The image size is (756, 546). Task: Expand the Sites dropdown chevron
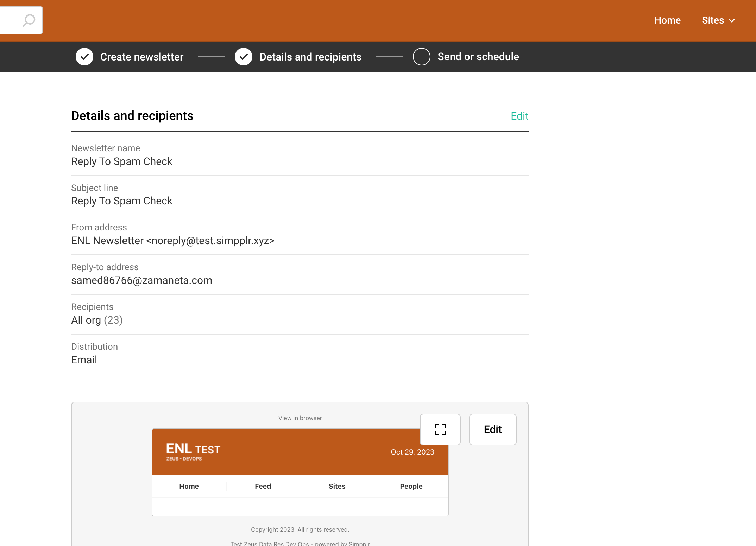click(732, 21)
